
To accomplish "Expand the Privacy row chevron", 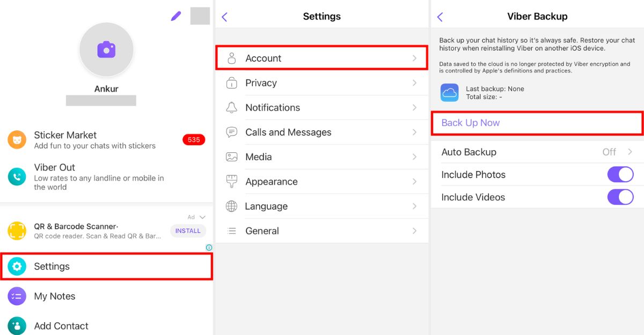I will (x=414, y=83).
